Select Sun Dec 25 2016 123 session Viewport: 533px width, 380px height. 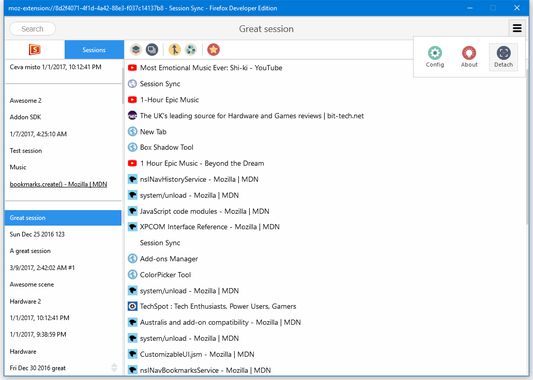[x=37, y=234]
